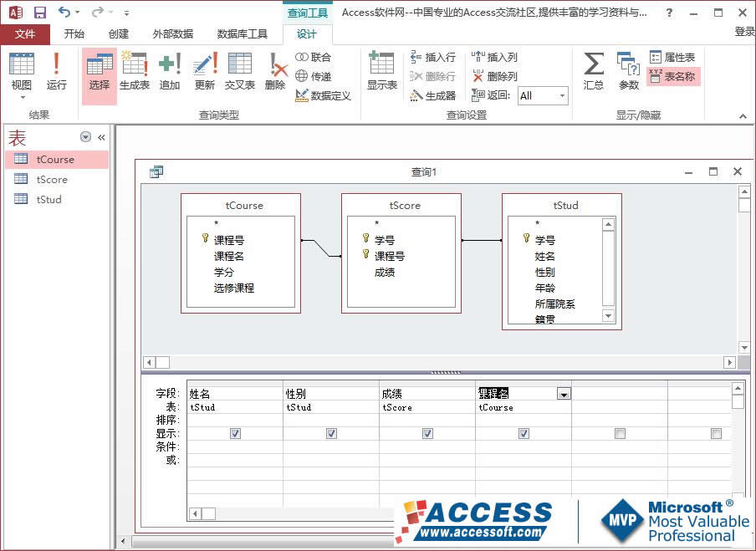Click 插入列 insert columns
Viewport: 756px width, 551px height.
coord(494,58)
